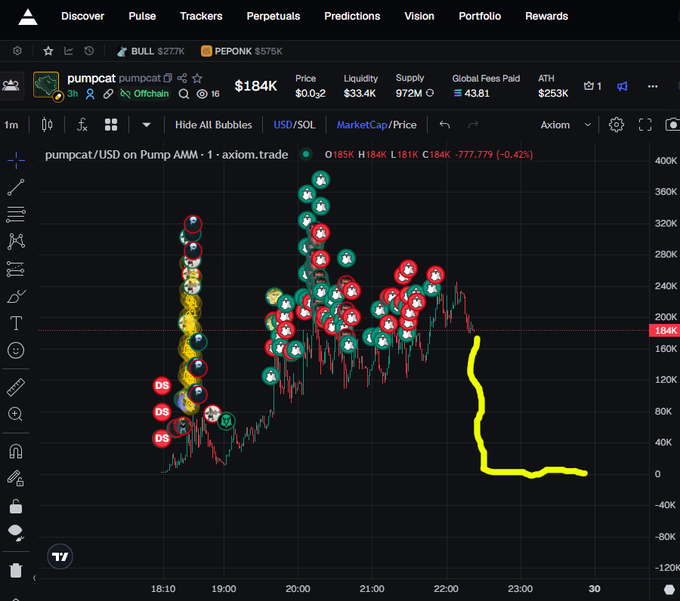Open the Axiom layout dropdown

(x=566, y=125)
